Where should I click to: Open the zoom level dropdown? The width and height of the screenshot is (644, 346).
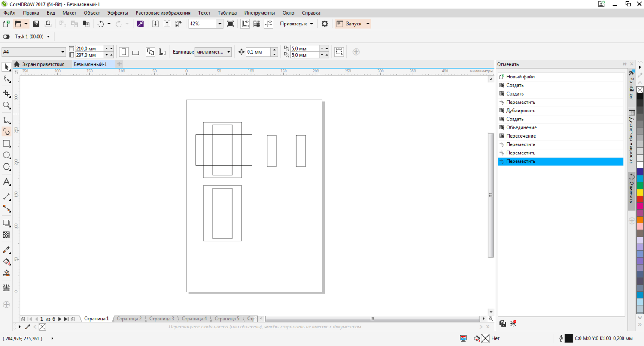click(x=219, y=24)
